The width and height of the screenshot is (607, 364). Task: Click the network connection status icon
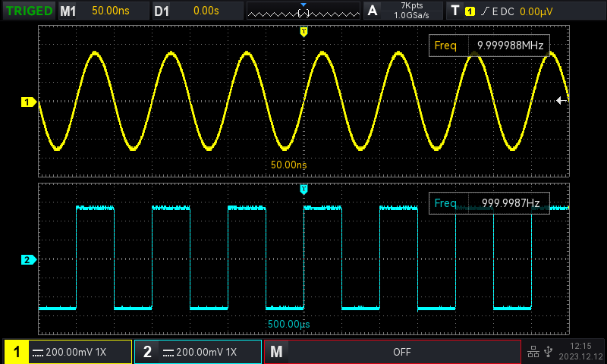click(533, 352)
